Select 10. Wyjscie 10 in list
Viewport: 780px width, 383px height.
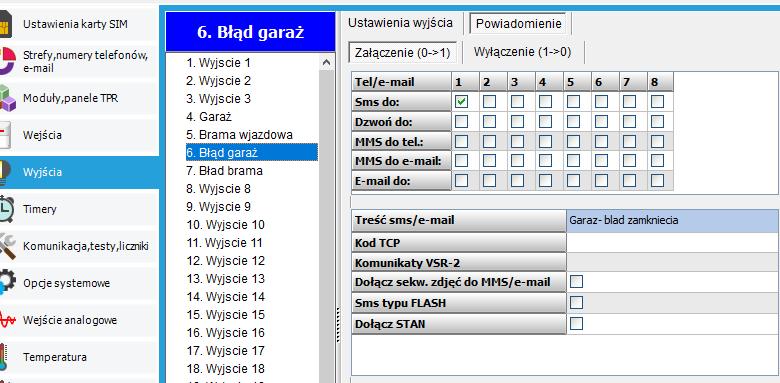point(226,225)
